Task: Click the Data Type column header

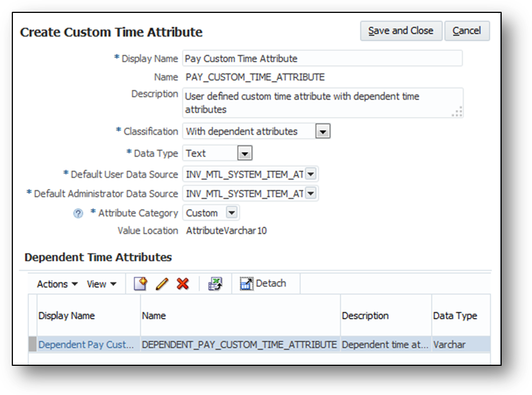Action: coord(455,316)
